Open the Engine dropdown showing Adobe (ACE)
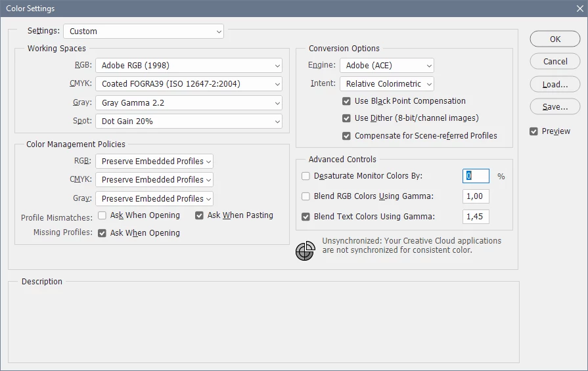 coord(386,66)
